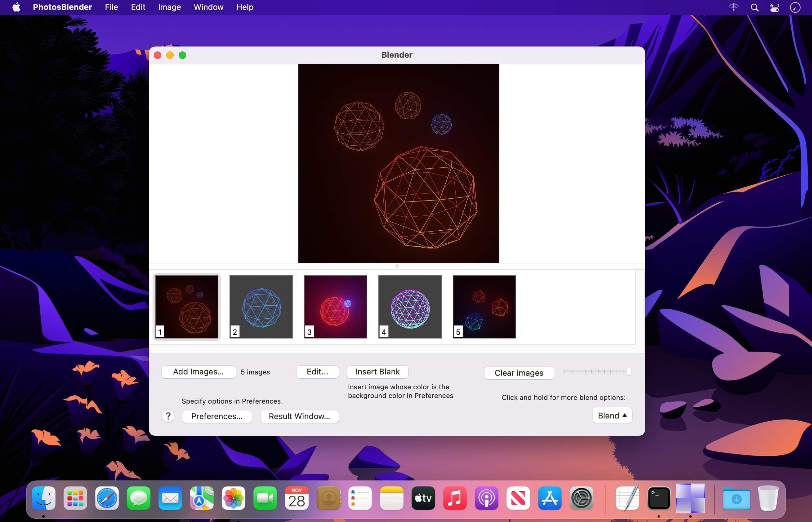This screenshot has width=812, height=522.
Task: Open the Image menu
Action: point(169,7)
